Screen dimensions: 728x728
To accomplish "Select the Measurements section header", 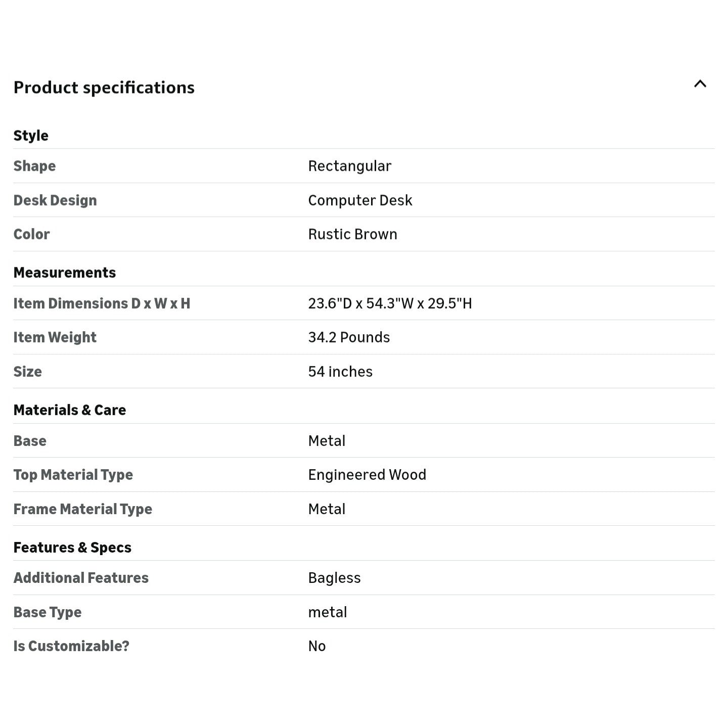I will 65,272.
